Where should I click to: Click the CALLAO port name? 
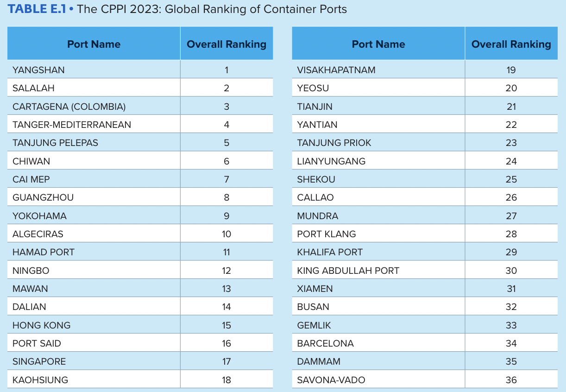(x=315, y=197)
